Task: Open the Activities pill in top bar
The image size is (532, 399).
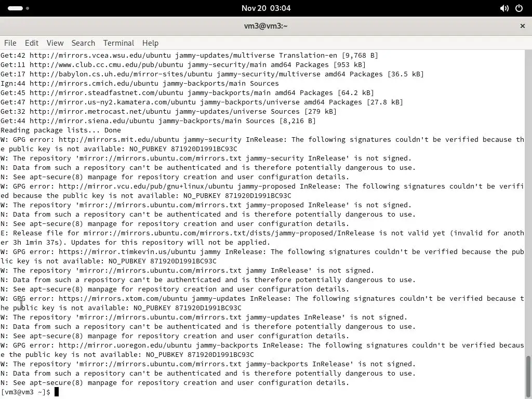Action: point(15,8)
